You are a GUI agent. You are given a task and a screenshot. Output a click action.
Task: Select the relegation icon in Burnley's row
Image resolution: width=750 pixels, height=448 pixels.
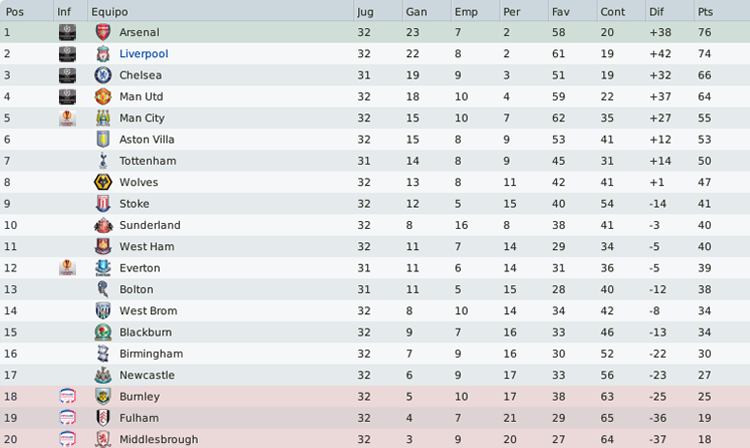(67, 396)
